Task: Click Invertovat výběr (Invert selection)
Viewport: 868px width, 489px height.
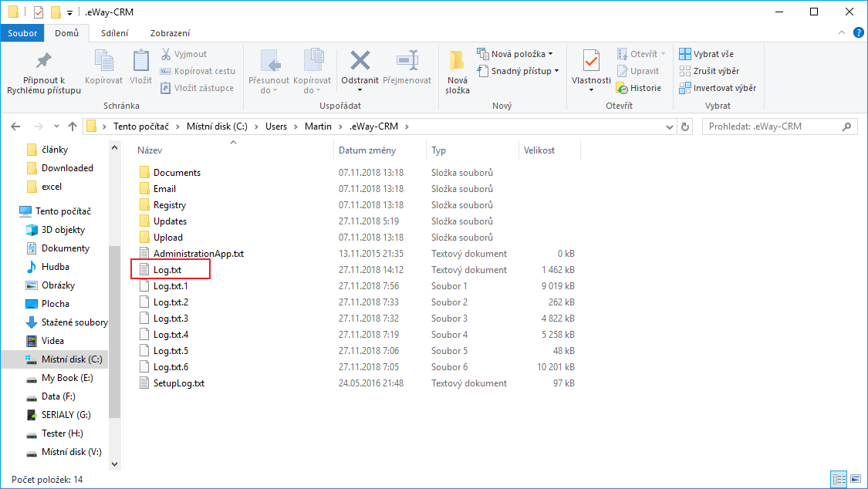Action: point(718,88)
